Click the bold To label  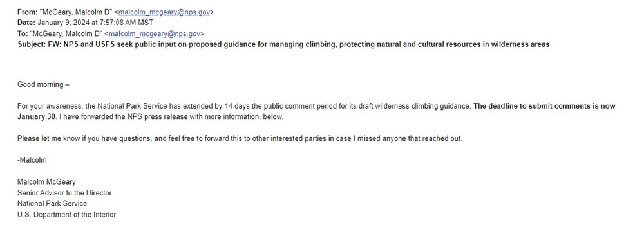point(22,33)
